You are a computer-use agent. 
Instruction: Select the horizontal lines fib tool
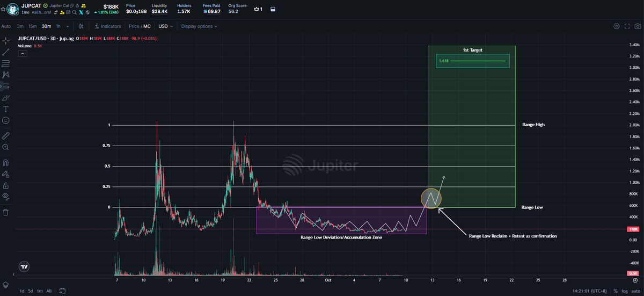pyautogui.click(x=6, y=63)
